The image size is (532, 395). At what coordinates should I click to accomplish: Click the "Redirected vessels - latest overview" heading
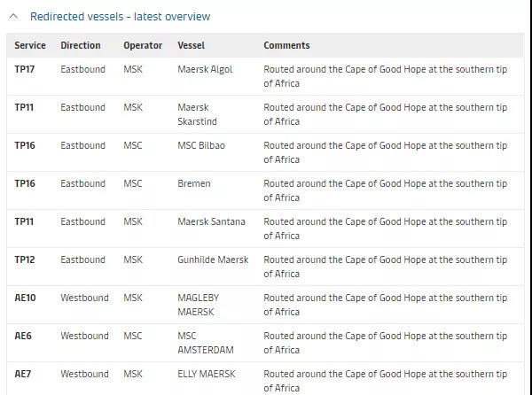(x=120, y=16)
